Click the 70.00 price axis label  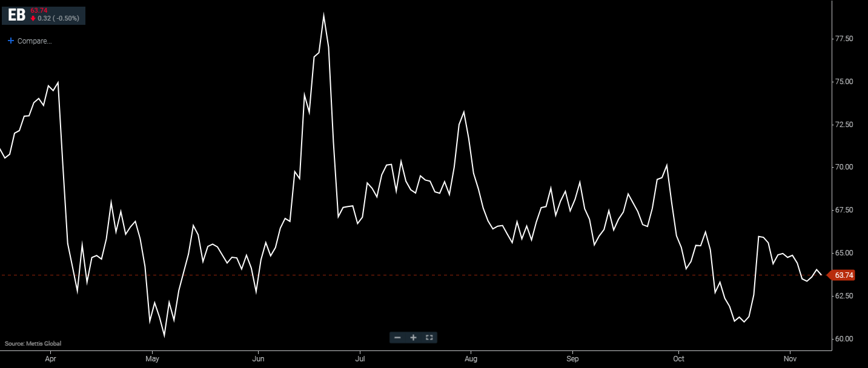click(x=844, y=167)
